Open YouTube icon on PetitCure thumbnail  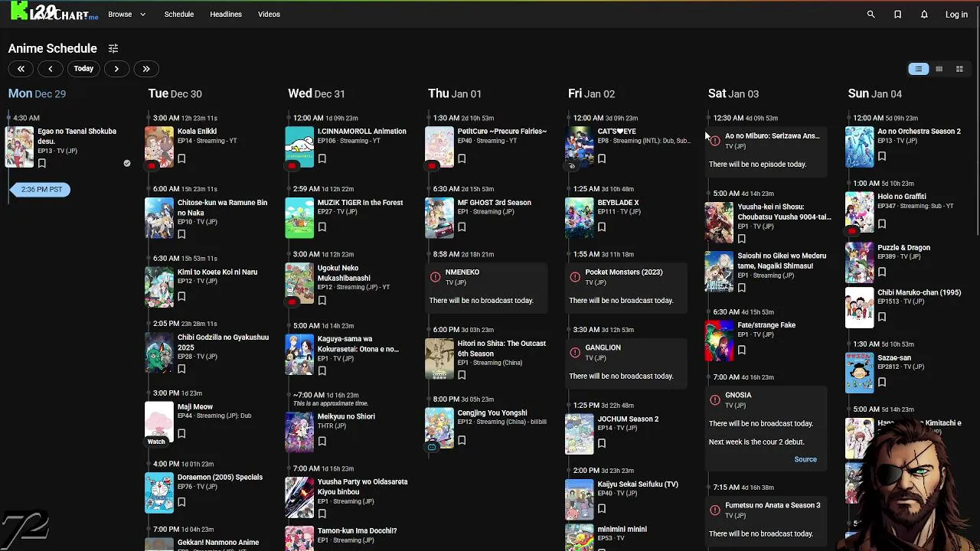432,165
